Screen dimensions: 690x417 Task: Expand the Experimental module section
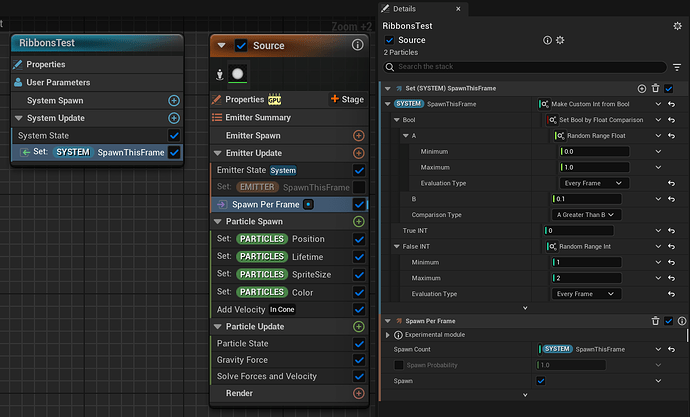point(388,335)
